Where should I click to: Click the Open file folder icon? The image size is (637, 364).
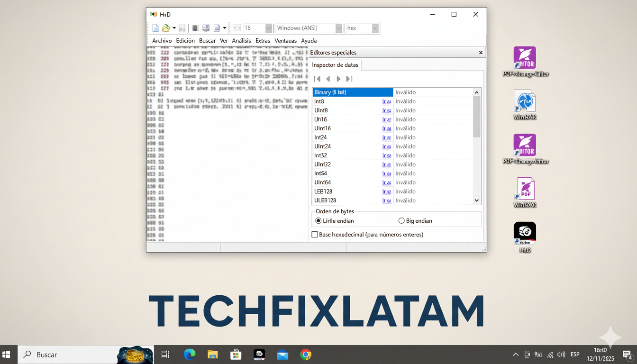166,28
